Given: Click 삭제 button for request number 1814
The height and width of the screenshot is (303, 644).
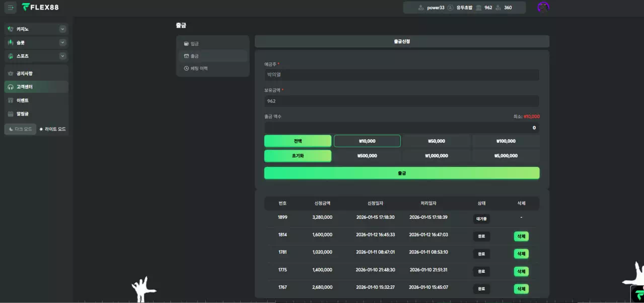Looking at the screenshot, I should [521, 236].
